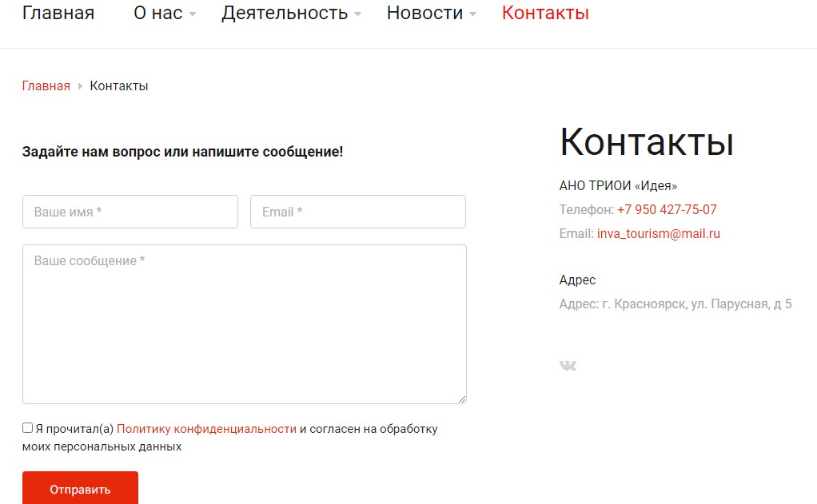Expand the О нас dropdown menu
Image resolution: width=817 pixels, height=504 pixels.
click(165, 14)
